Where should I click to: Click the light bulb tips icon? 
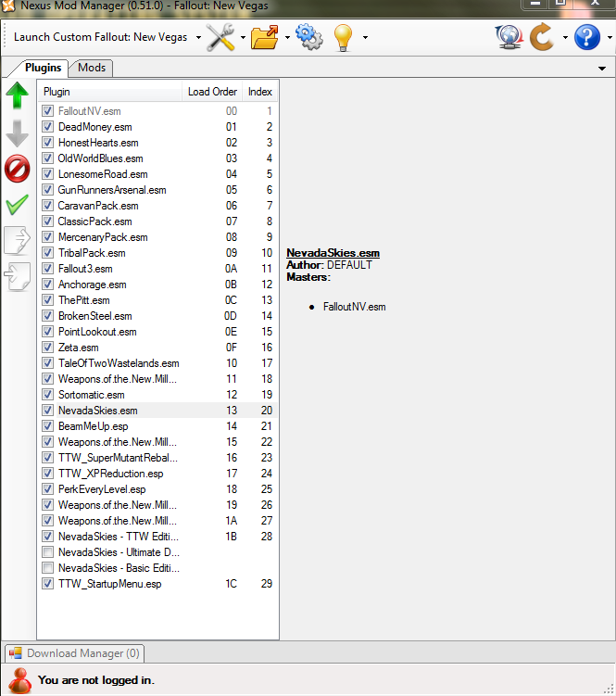click(343, 38)
